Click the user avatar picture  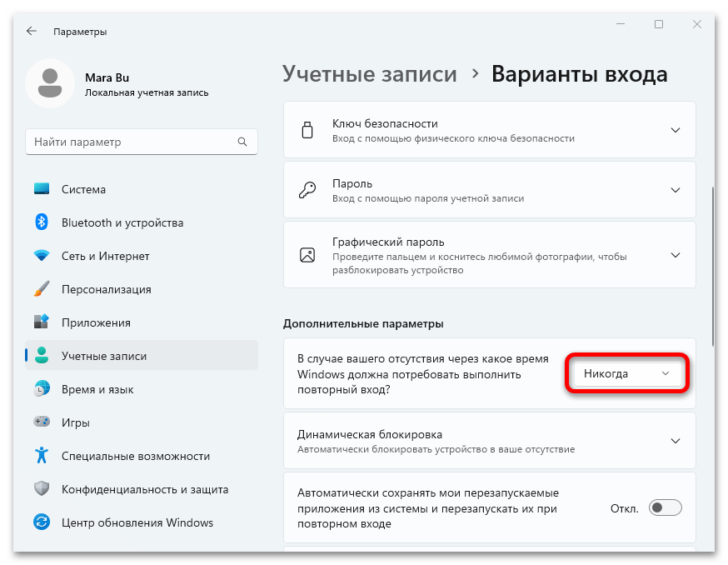50,83
